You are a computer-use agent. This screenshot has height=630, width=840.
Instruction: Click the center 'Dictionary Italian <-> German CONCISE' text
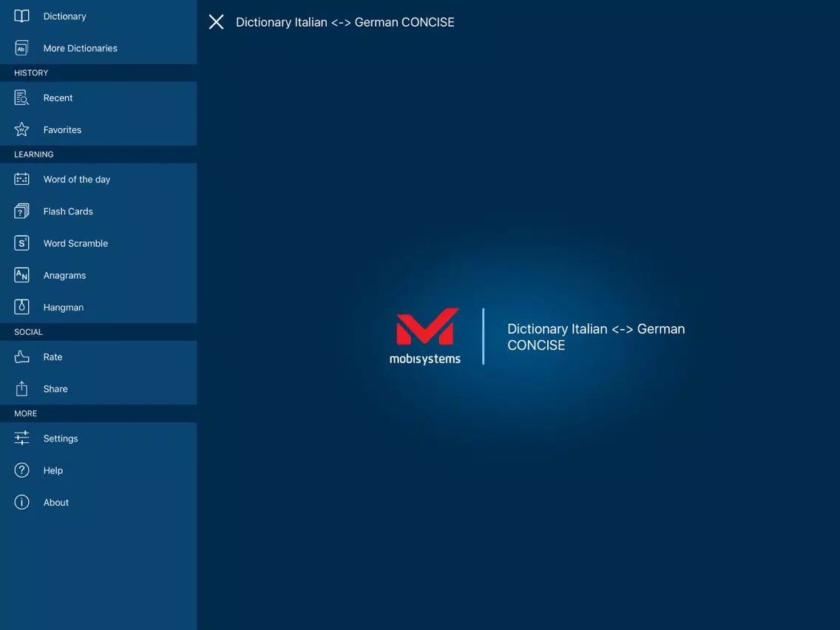[x=596, y=337]
